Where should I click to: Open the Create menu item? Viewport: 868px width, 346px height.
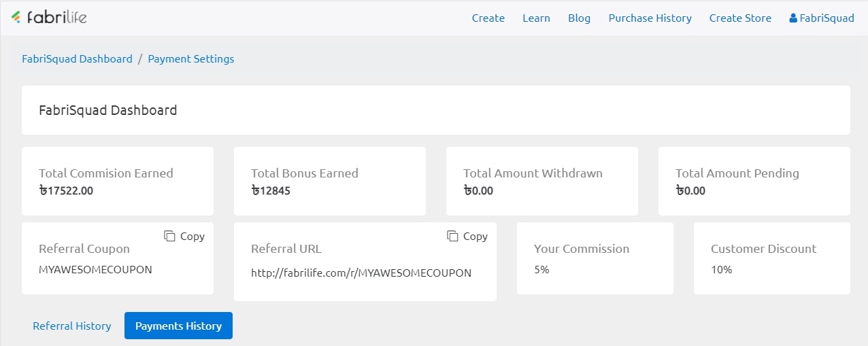coord(488,18)
